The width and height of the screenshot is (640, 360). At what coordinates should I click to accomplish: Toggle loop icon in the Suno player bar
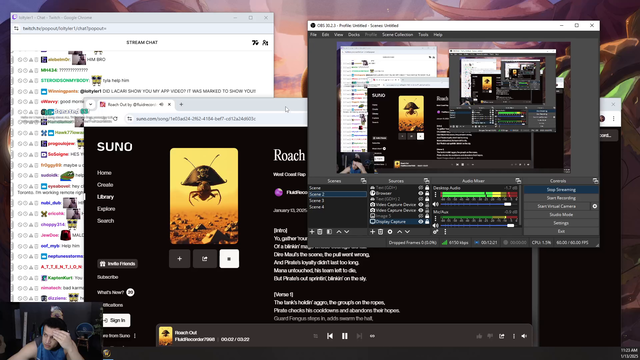point(372,336)
